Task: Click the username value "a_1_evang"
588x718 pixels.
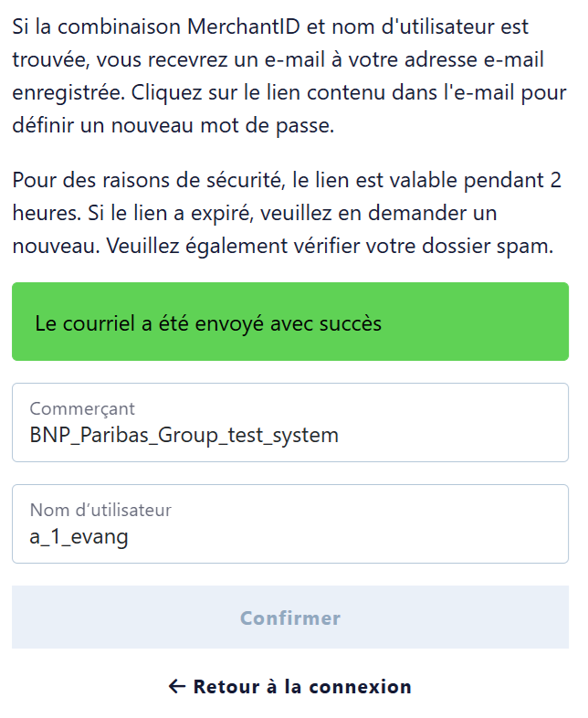Action: click(79, 536)
